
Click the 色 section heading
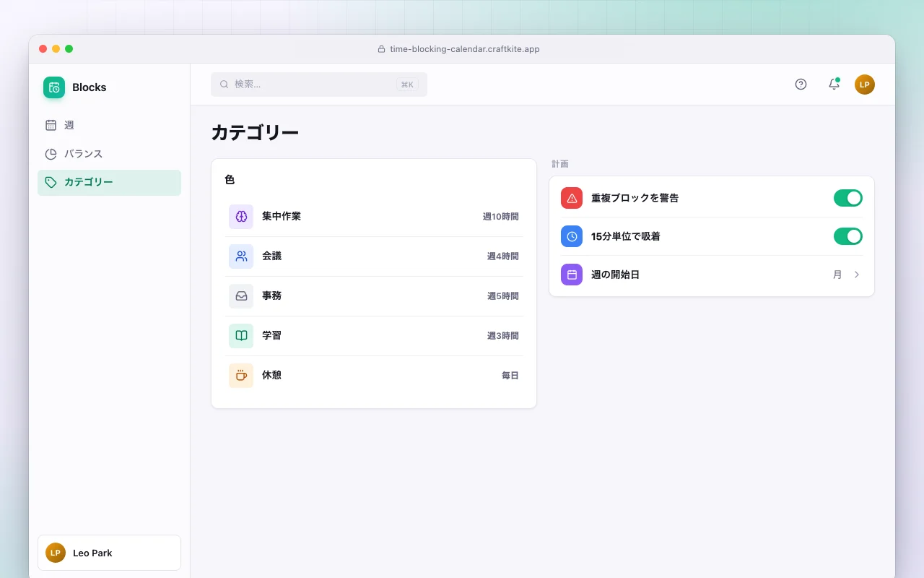point(230,180)
